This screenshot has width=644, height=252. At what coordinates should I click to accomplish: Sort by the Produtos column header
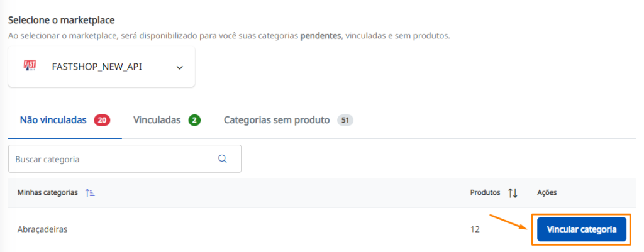[x=485, y=192]
